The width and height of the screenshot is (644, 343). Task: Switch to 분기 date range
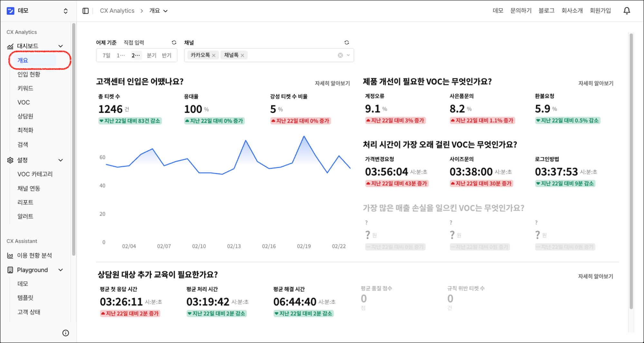[151, 55]
